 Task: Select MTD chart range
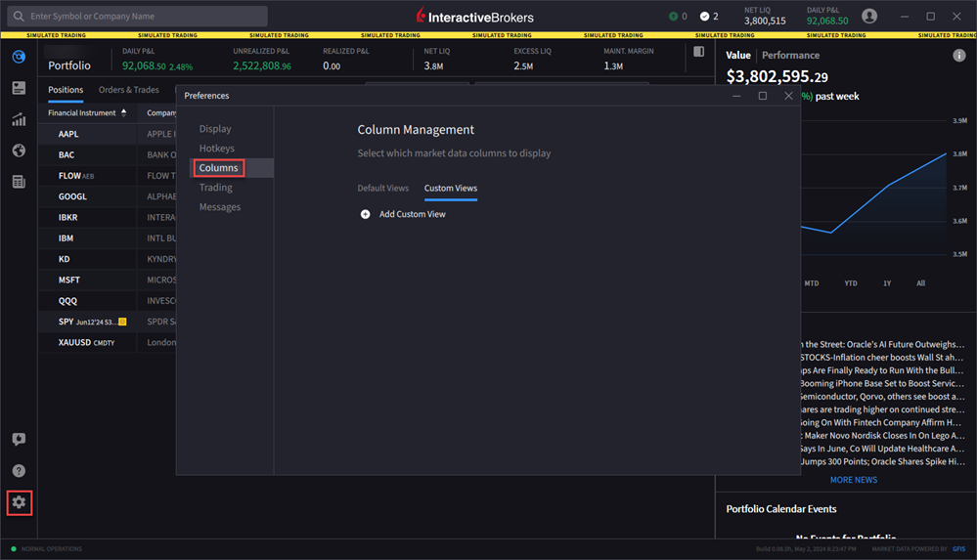[x=812, y=283]
